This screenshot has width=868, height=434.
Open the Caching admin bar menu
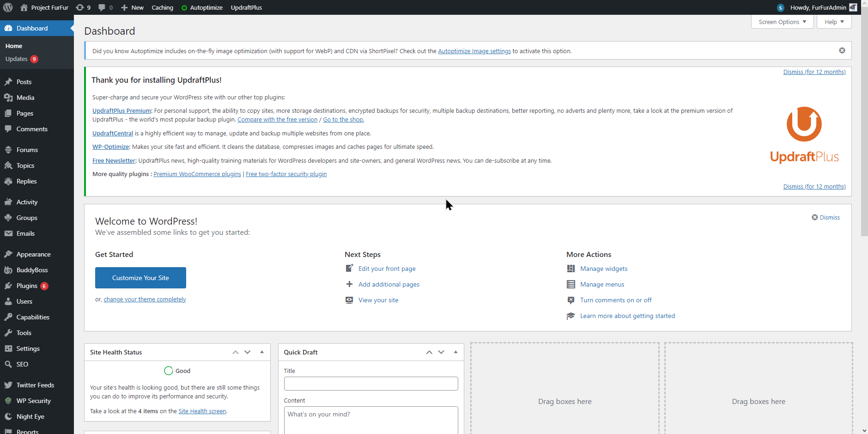[163, 7]
